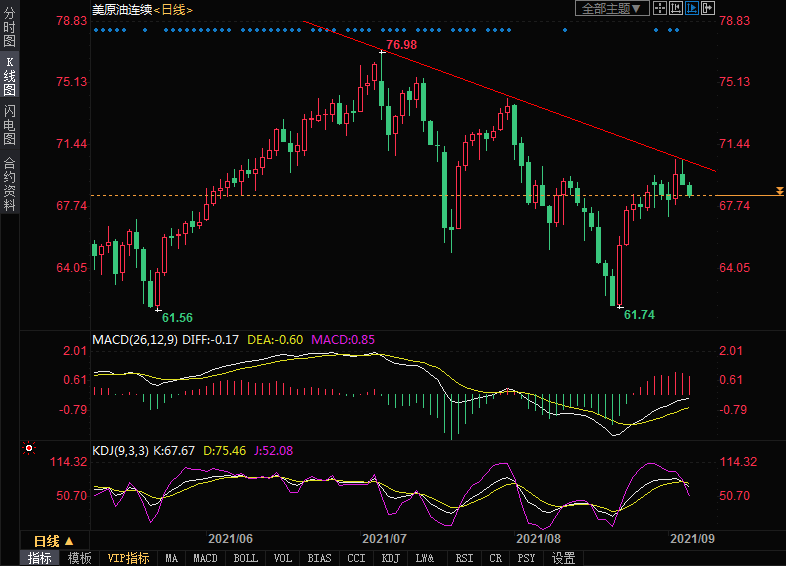Click the rightmost arrow panel icon at top

[x=708, y=8]
